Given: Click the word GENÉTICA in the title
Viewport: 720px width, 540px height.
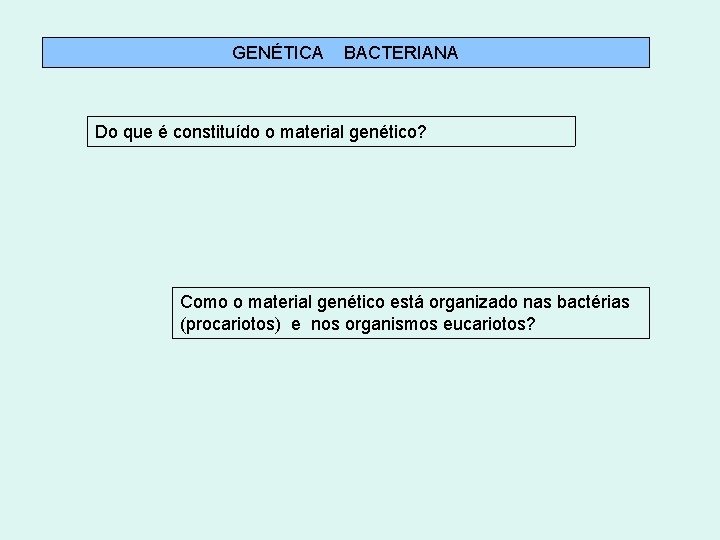Looking at the screenshot, I should 277,53.
